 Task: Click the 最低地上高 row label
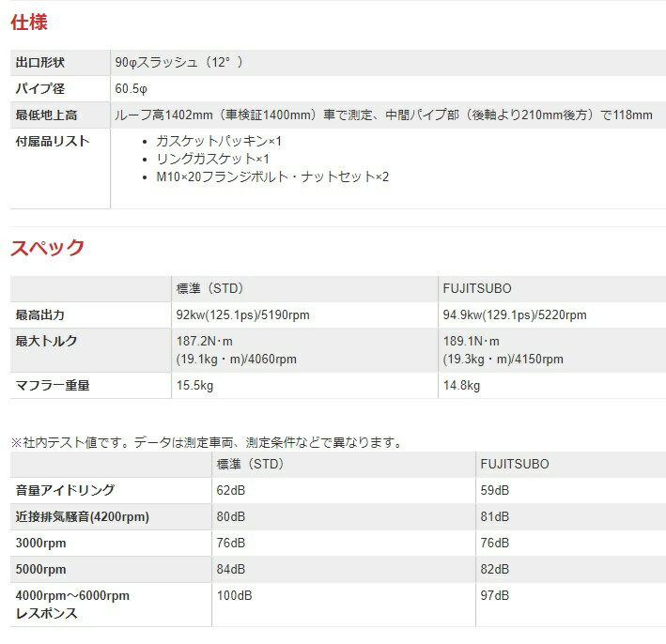pos(47,115)
